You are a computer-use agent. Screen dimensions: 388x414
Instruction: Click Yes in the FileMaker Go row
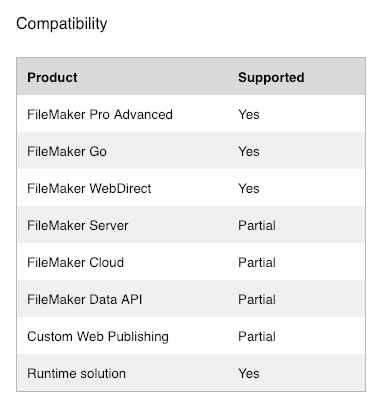click(249, 152)
